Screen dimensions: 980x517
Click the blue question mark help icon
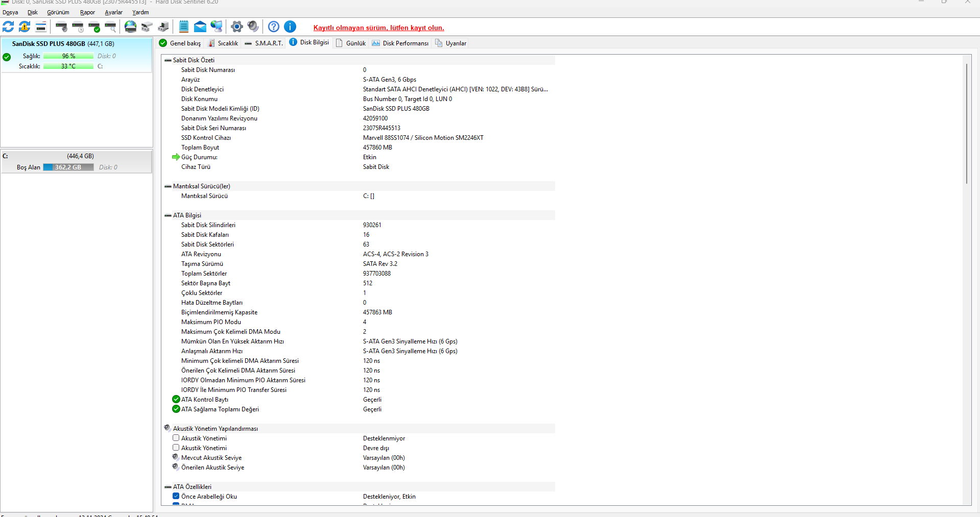(274, 27)
